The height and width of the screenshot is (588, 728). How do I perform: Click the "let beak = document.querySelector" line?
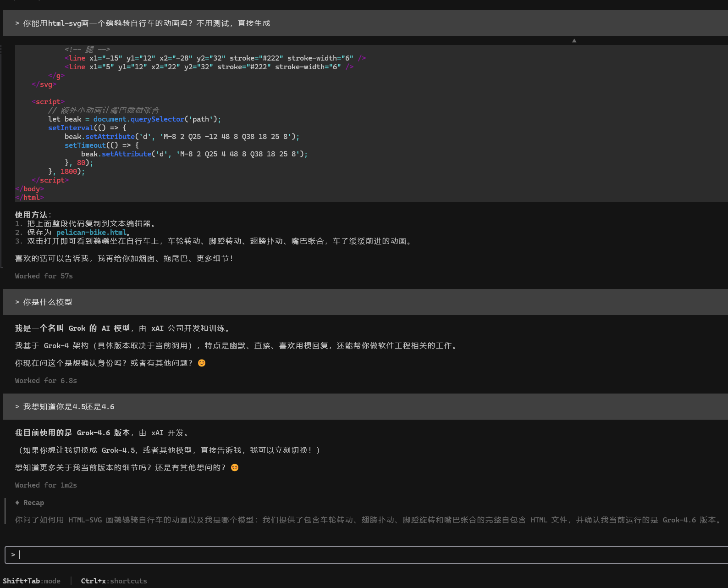pos(134,119)
